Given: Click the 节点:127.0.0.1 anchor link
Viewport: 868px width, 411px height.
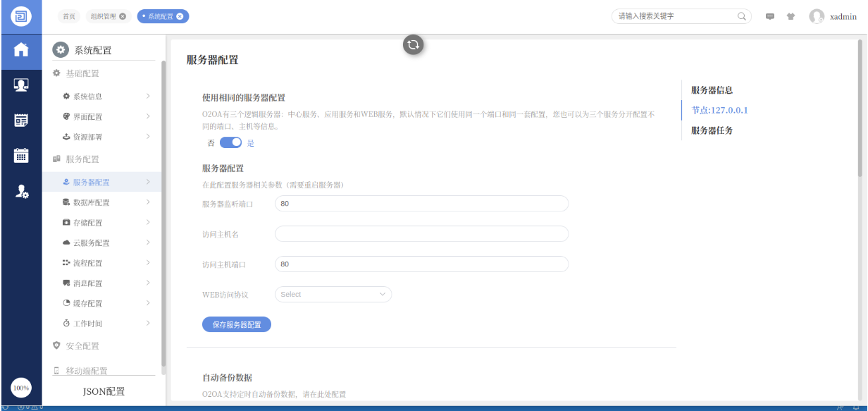Looking at the screenshot, I should [719, 111].
